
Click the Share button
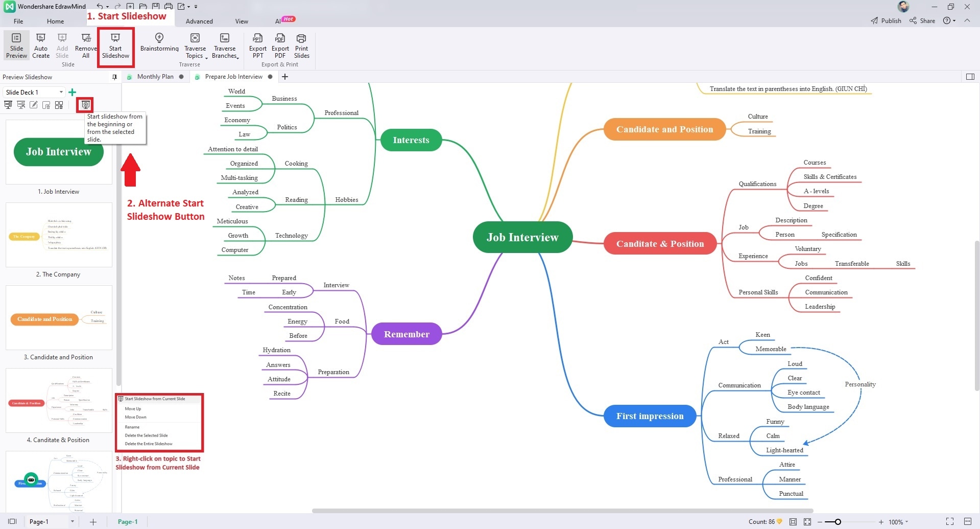point(922,20)
